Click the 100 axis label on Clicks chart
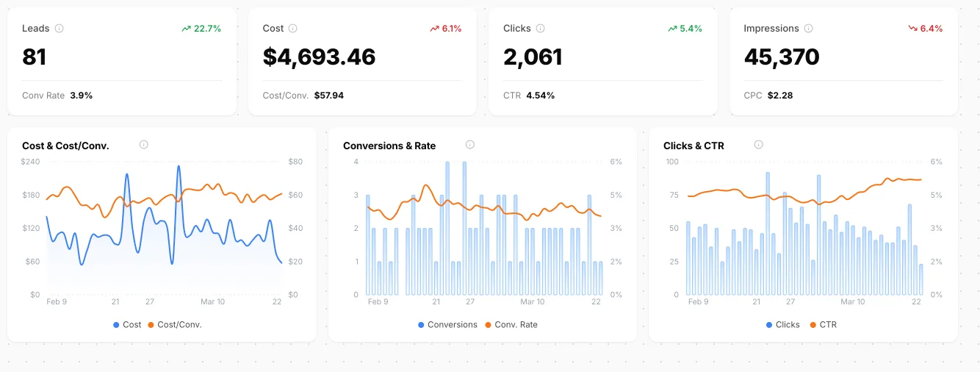 [672, 162]
